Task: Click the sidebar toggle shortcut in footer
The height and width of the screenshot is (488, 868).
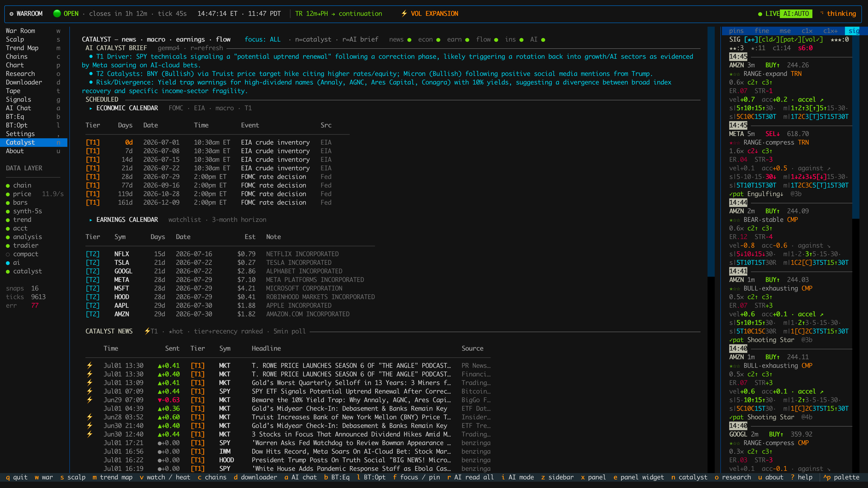Action: pyautogui.click(x=557, y=477)
